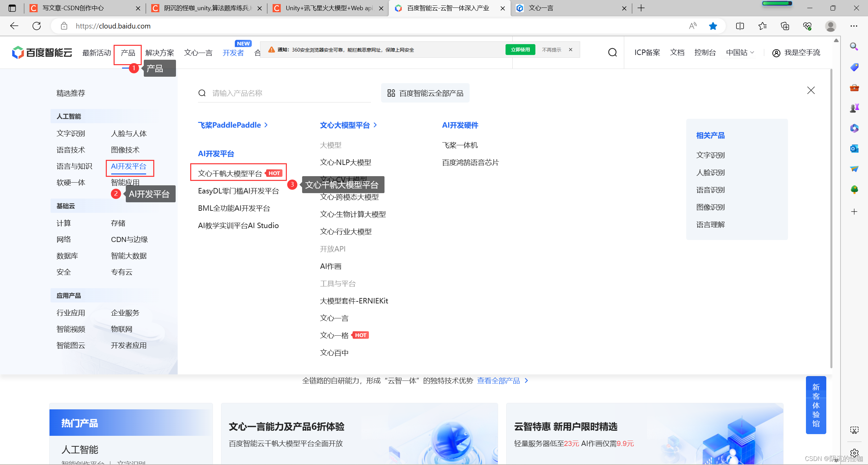This screenshot has width=868, height=465.
Task: Close the products mega-menu with the X
Action: click(811, 90)
